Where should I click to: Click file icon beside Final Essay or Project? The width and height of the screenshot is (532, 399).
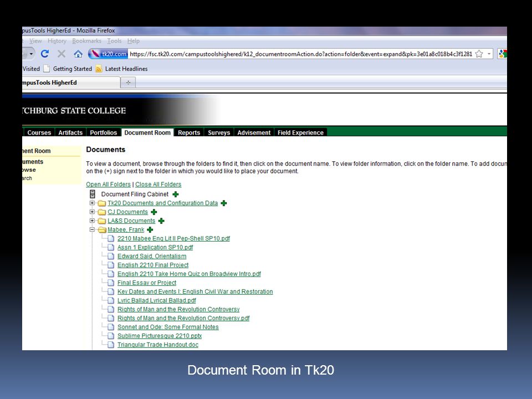(x=111, y=283)
